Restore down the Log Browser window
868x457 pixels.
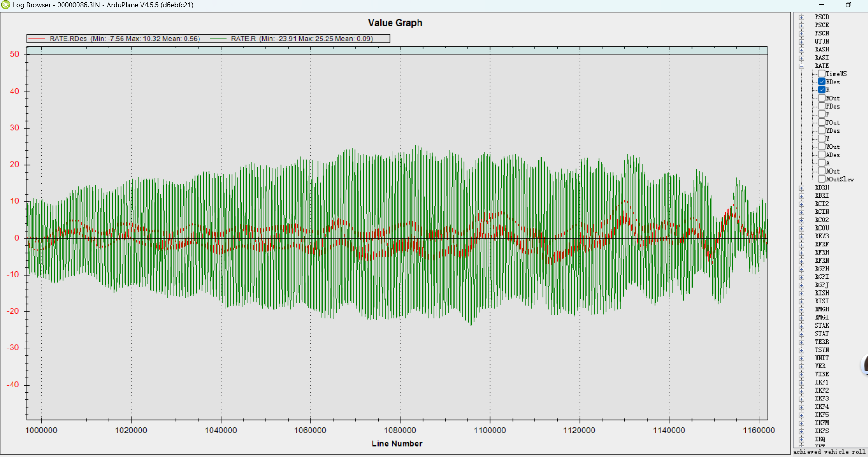848,5
